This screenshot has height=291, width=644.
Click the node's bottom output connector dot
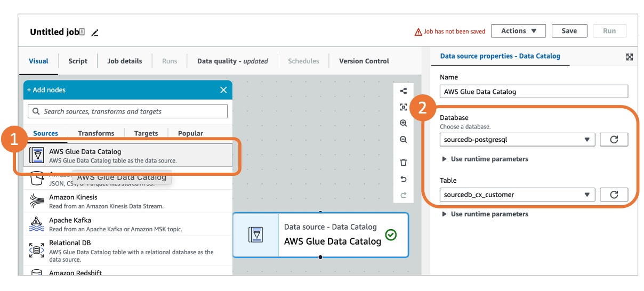[320, 257]
